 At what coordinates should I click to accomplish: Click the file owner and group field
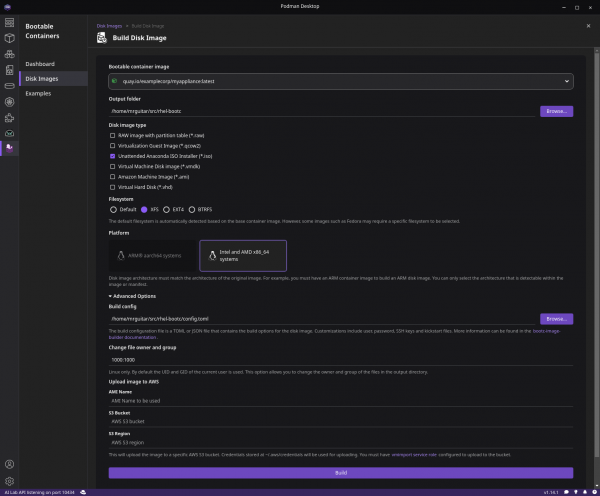point(341,360)
